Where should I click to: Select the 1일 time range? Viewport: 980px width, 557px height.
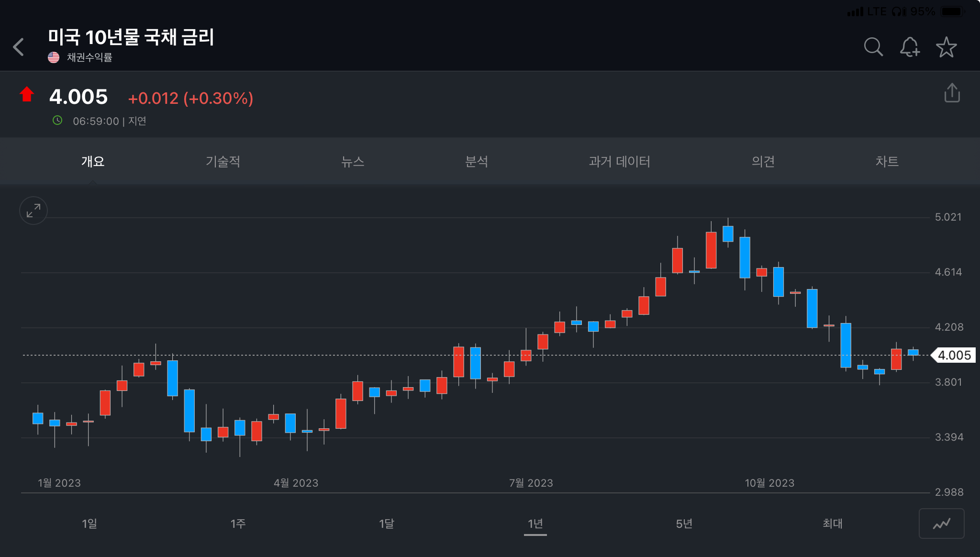tap(89, 524)
